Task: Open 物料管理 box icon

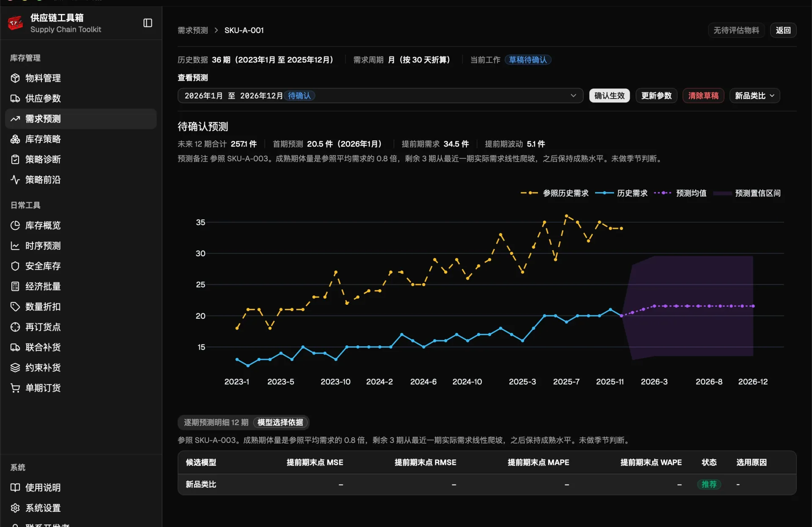Action: tap(15, 78)
